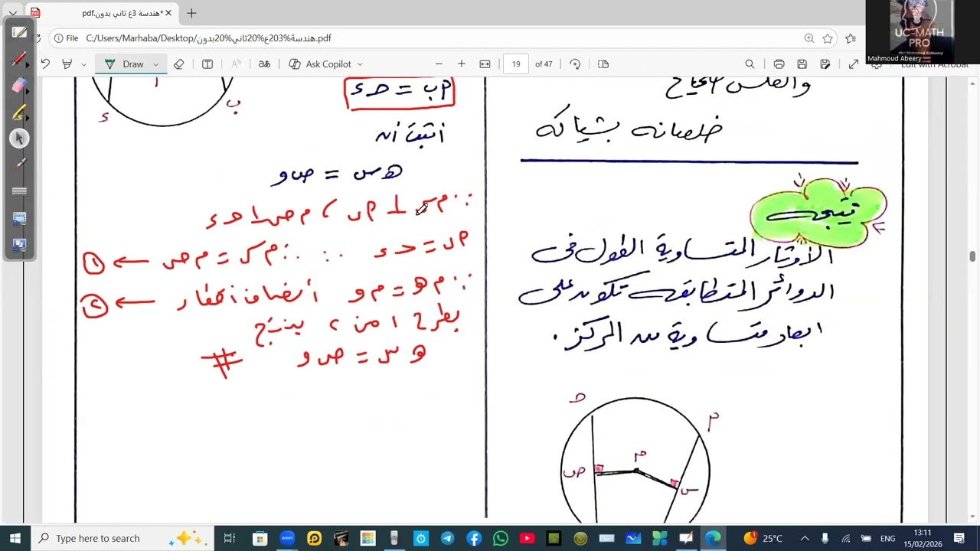Viewport: 980px width, 551px height.
Task: Open a new browser tab
Action: tap(191, 13)
